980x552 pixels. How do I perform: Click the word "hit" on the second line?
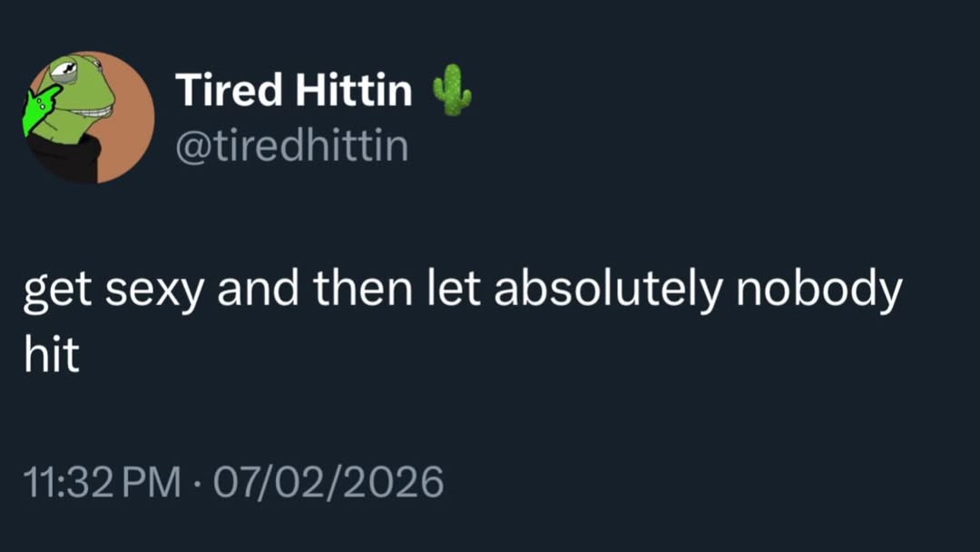click(52, 354)
